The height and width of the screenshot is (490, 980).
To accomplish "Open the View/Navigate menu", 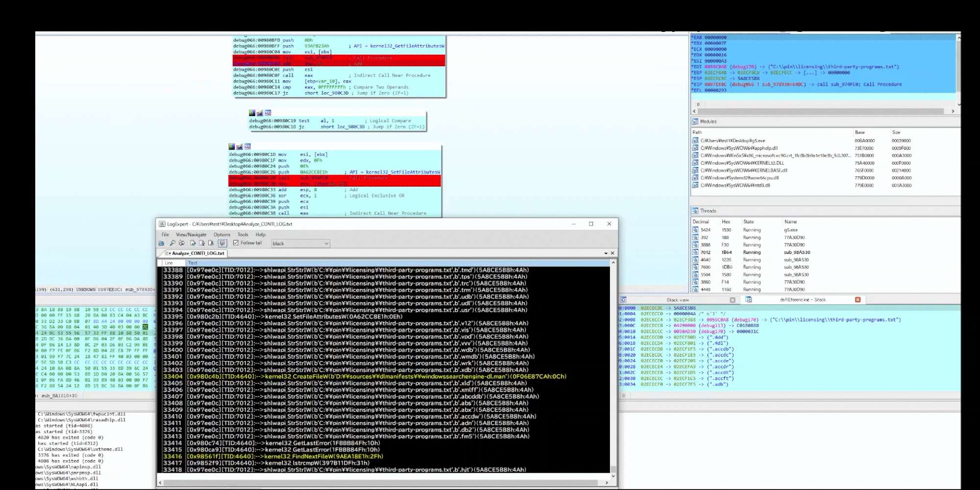I will pyautogui.click(x=191, y=235).
